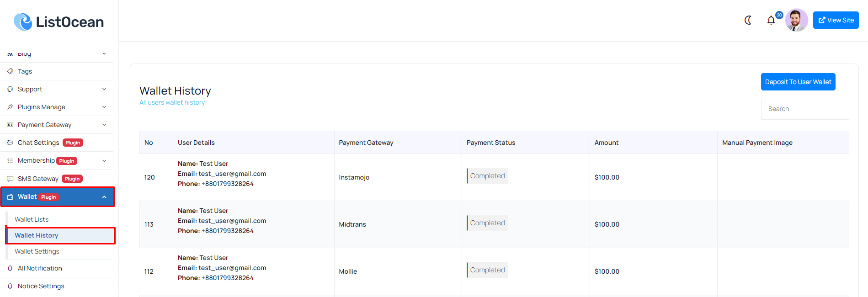
Task: Click the wallet history Search field
Action: tap(804, 109)
